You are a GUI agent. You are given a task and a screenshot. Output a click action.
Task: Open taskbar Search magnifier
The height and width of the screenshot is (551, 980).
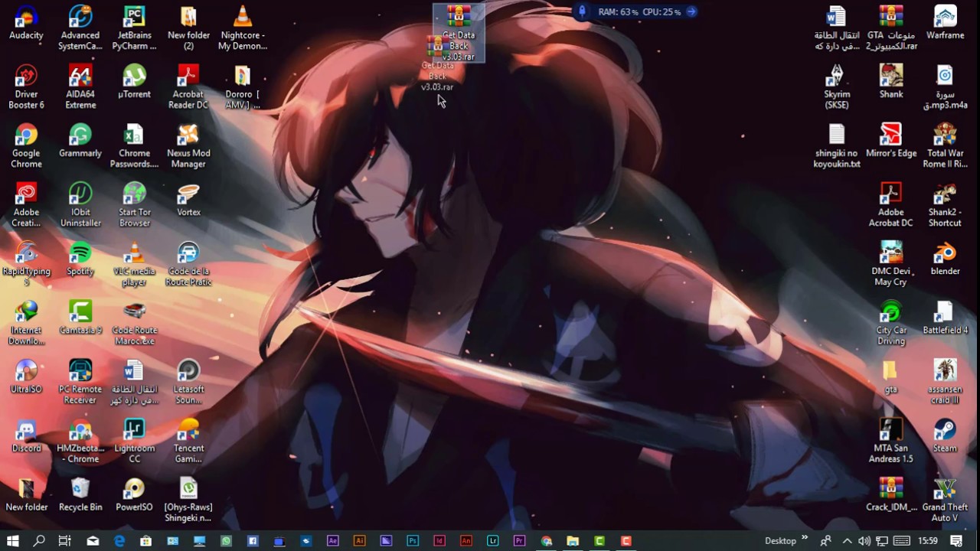tap(39, 541)
